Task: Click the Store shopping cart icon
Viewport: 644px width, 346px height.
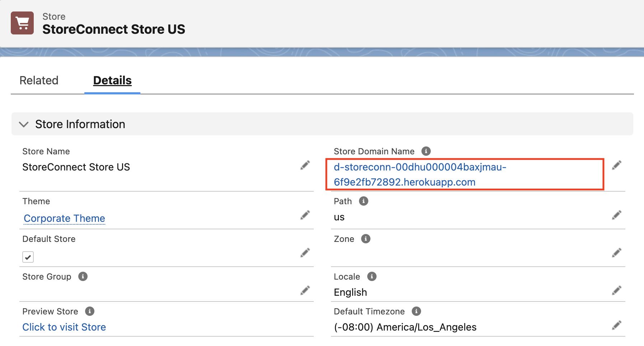Action: tap(22, 23)
